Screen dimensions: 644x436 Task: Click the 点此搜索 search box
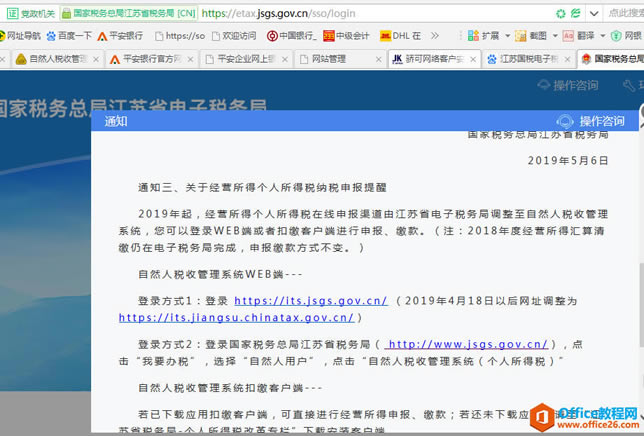pos(625,14)
